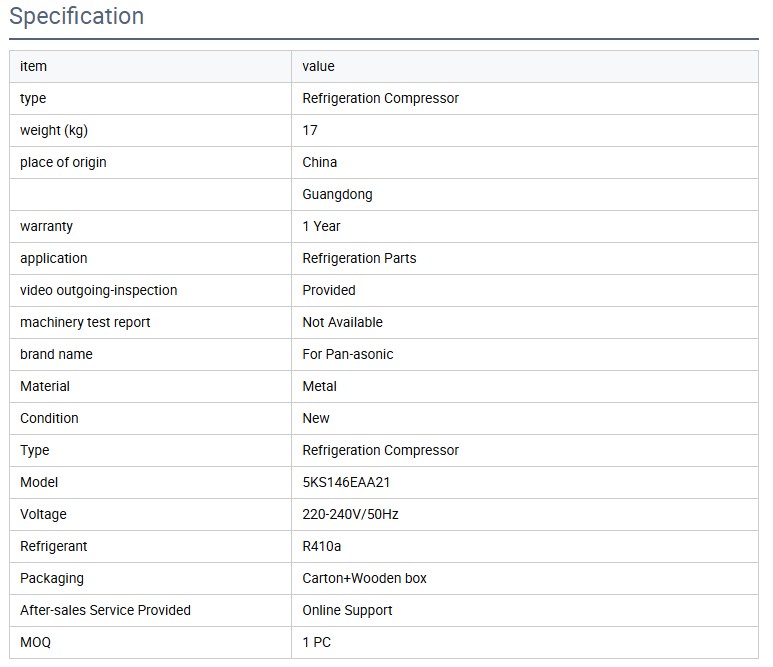Screen dimensions: 773x667
Task: Click the 'Material' label
Action: point(45,386)
